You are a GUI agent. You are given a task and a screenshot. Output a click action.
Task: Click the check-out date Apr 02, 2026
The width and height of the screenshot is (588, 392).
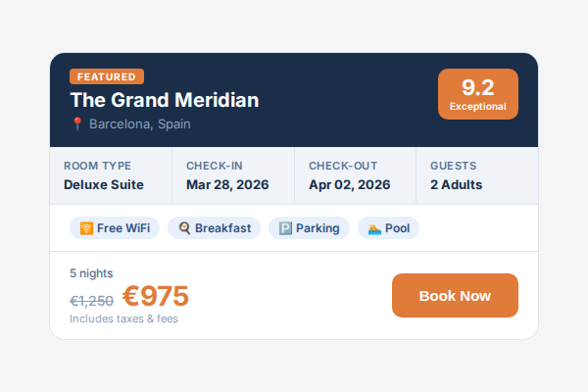pos(349,184)
